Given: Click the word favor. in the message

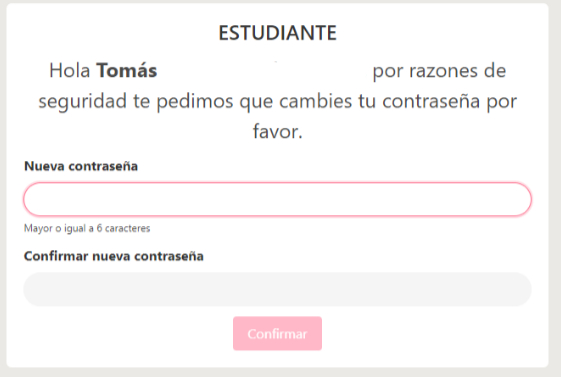Looking at the screenshot, I should coord(278,131).
